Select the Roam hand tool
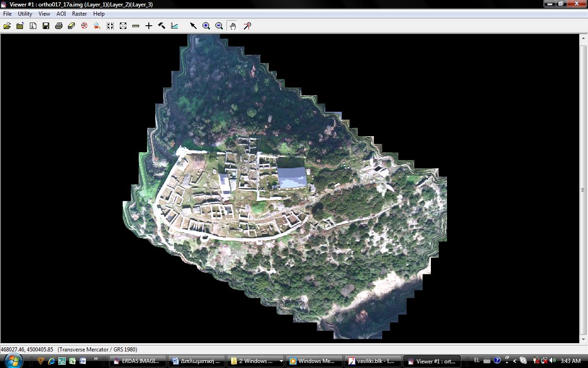Viewport: 588px width, 368px height. [233, 26]
